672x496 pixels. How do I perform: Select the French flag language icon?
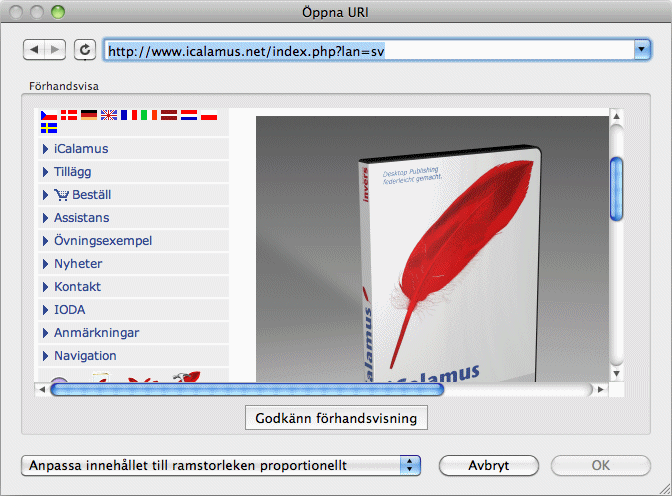(x=129, y=115)
